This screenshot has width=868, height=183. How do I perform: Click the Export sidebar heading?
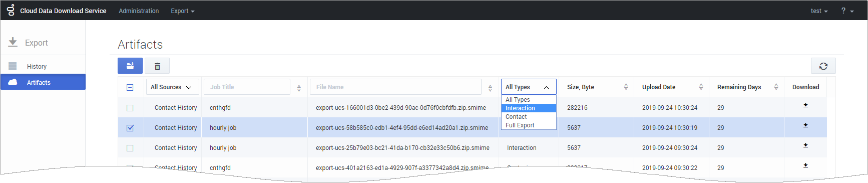pos(37,43)
